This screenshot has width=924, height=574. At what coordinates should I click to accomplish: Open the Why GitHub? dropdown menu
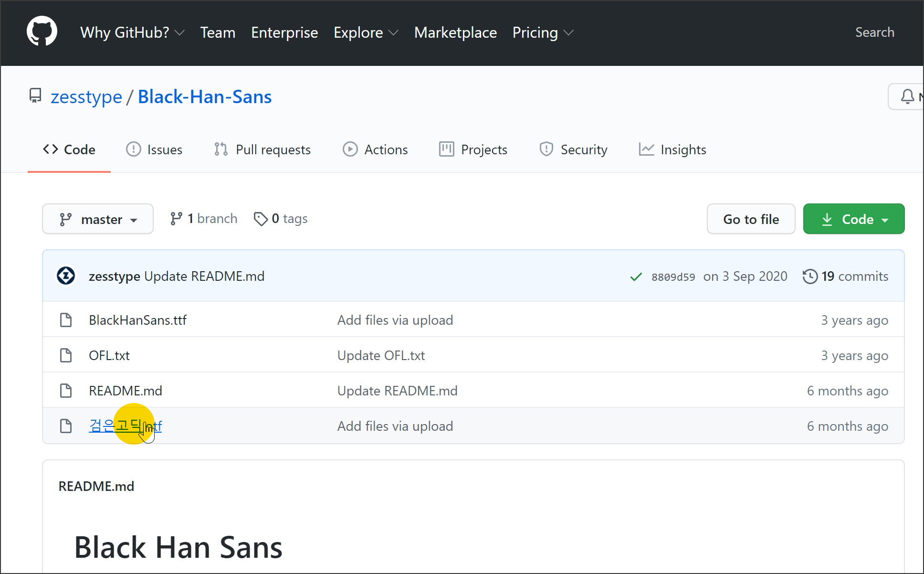[132, 32]
